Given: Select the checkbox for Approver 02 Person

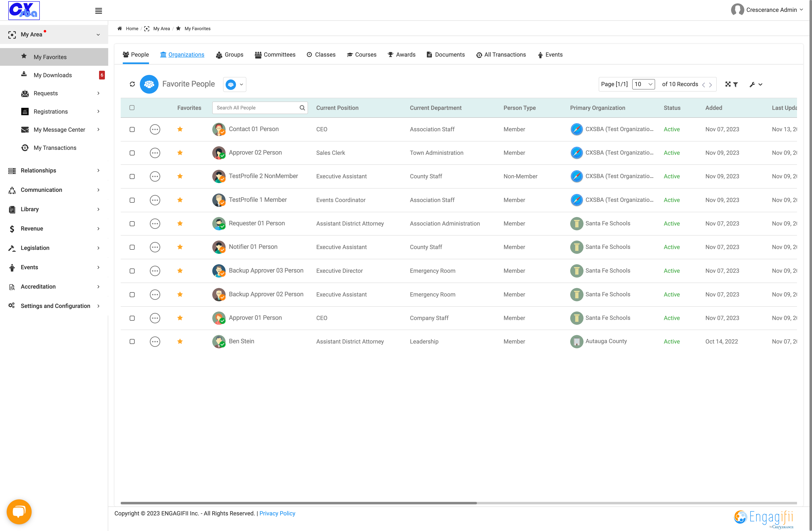Looking at the screenshot, I should click(132, 153).
